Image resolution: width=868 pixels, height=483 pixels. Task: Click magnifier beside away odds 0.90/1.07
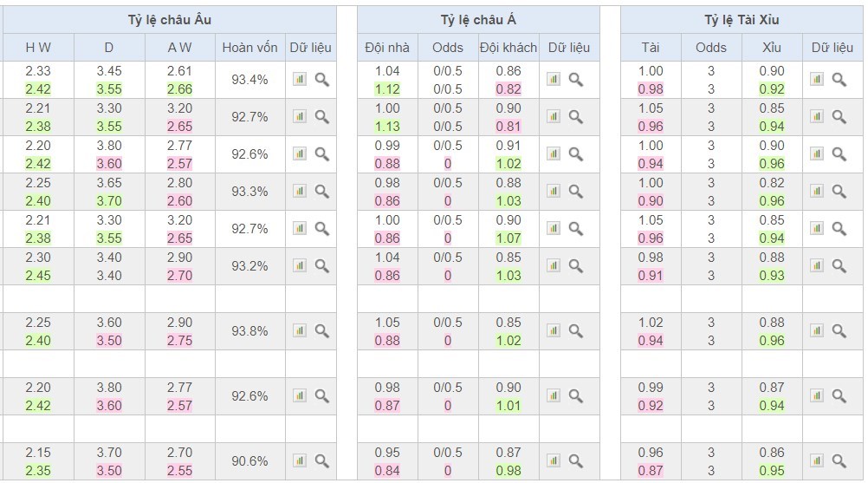point(575,229)
